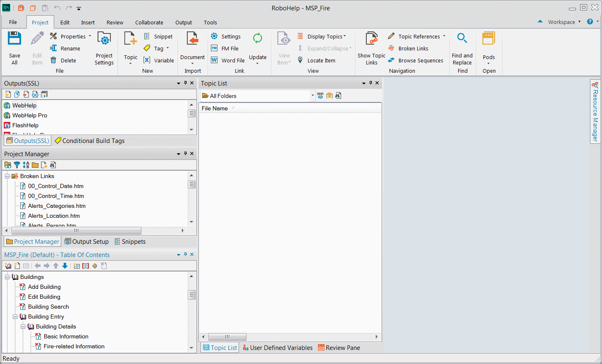This screenshot has height=364, width=602.
Task: Click Locate Item pin icon
Action: pos(300,60)
